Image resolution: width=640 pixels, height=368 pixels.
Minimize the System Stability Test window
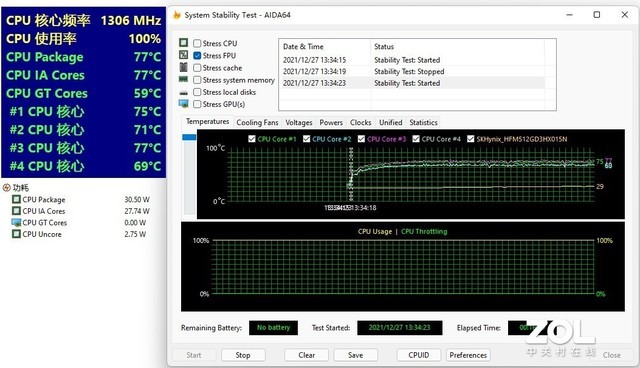click(x=570, y=15)
